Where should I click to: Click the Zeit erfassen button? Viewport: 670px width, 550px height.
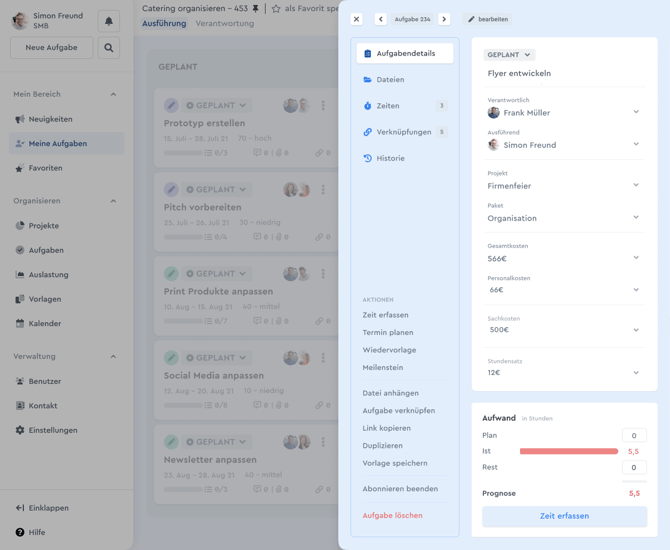[564, 516]
